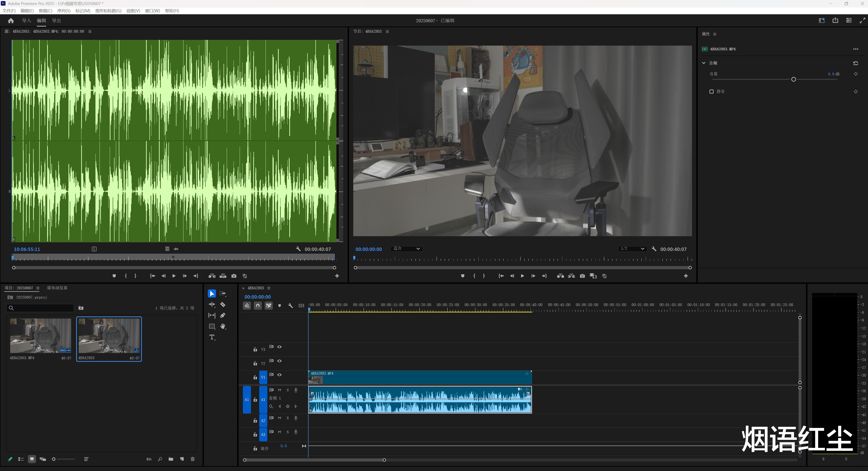Select the Ripple Edit tool
Screen dimensions: 868x471
[212, 305]
